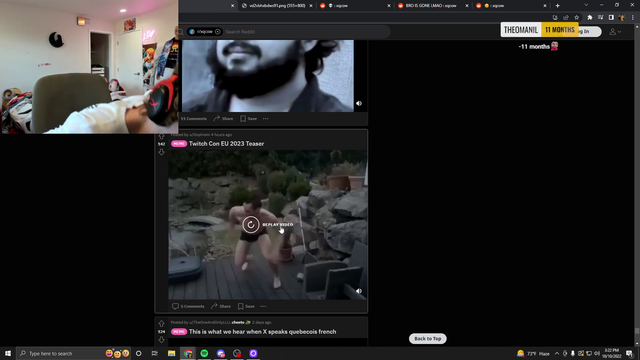The width and height of the screenshot is (640, 360).
Task: Open Chrome tab search chevron
Action: 586,5
